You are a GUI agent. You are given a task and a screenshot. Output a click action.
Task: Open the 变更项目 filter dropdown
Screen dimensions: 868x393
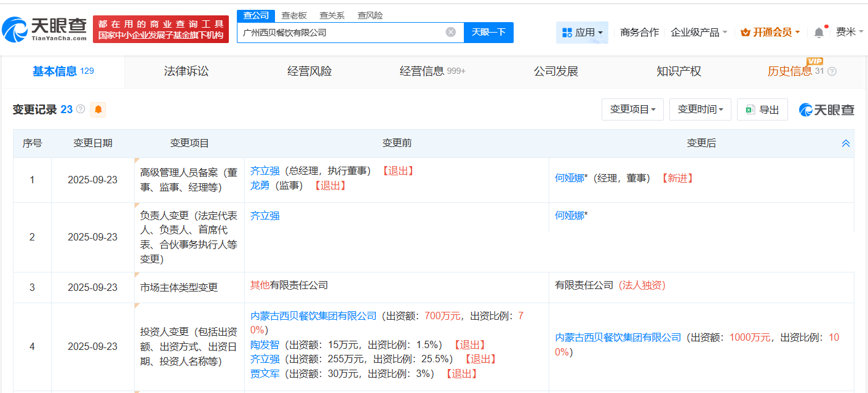click(x=632, y=109)
